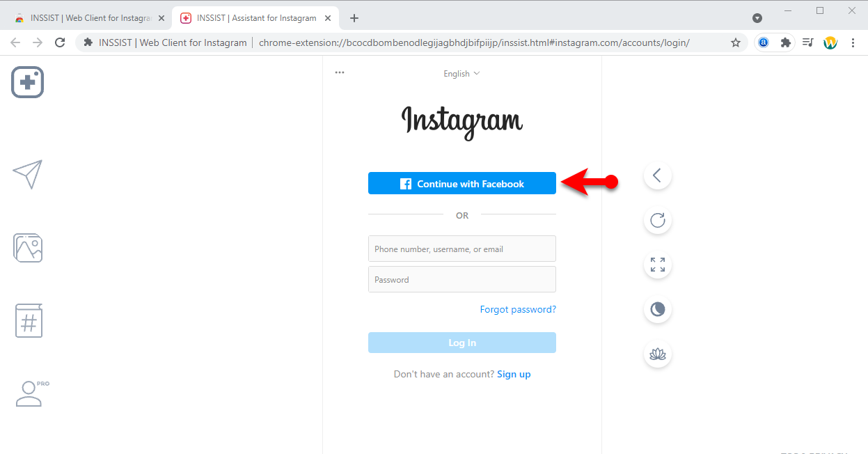Click the fullscreen expand arrows button

(658, 265)
